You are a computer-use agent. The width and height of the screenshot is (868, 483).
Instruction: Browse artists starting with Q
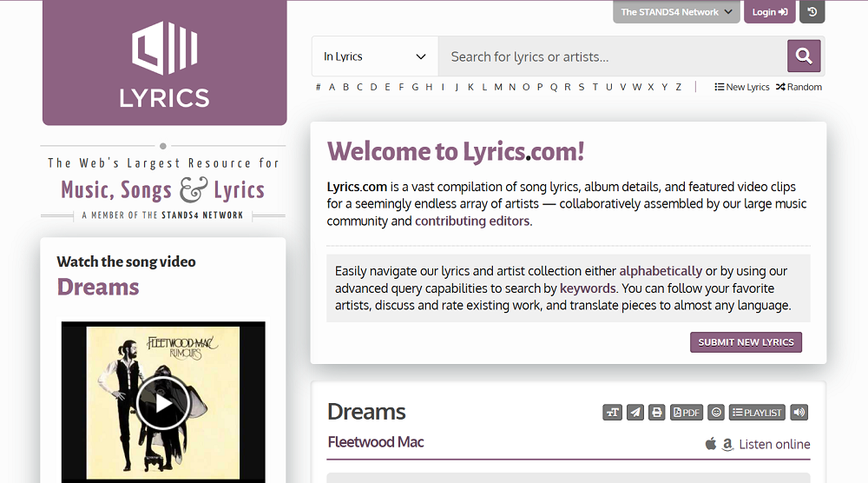[x=554, y=87]
